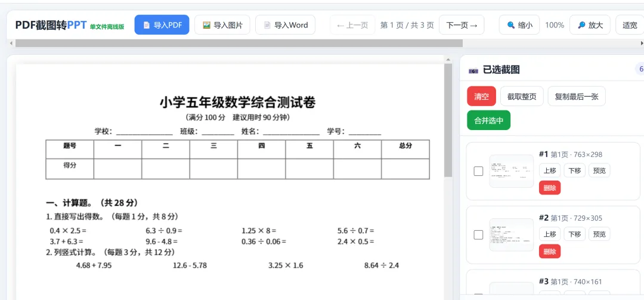This screenshot has width=644, height=300.
Task: Open the thumbnail of screenshot #2
Action: point(512,235)
